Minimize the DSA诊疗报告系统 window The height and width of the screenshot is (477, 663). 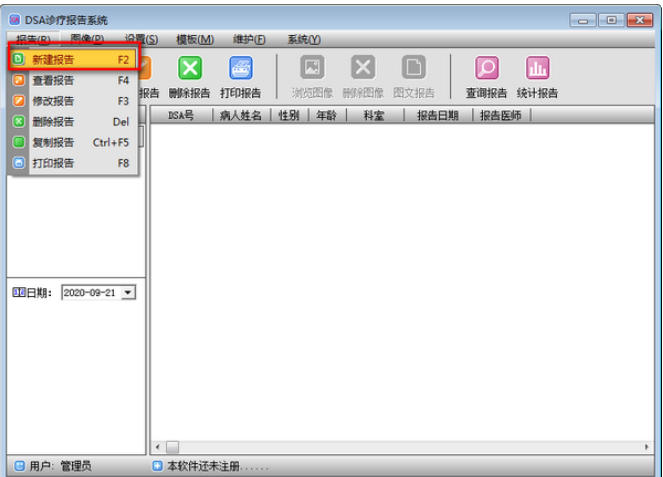[x=583, y=20]
